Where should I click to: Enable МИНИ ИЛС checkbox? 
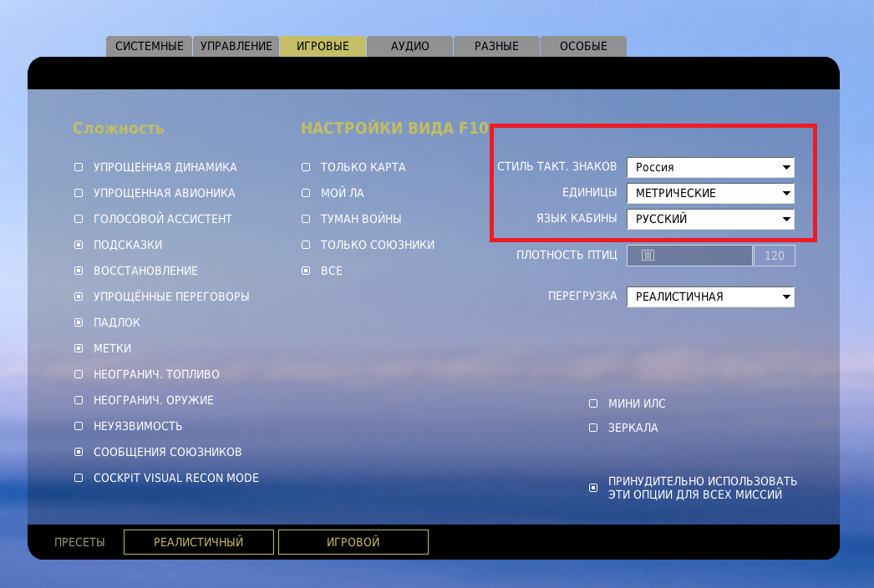point(593,403)
